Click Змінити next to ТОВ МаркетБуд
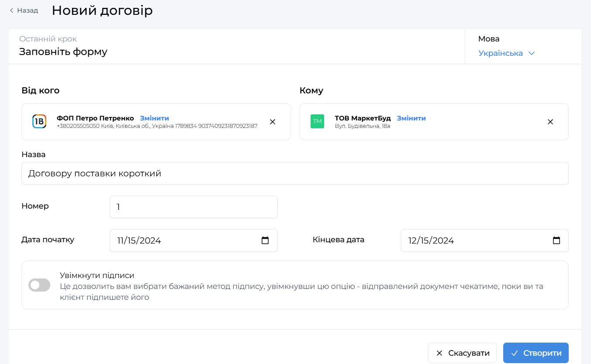The width and height of the screenshot is (591, 364). point(411,118)
